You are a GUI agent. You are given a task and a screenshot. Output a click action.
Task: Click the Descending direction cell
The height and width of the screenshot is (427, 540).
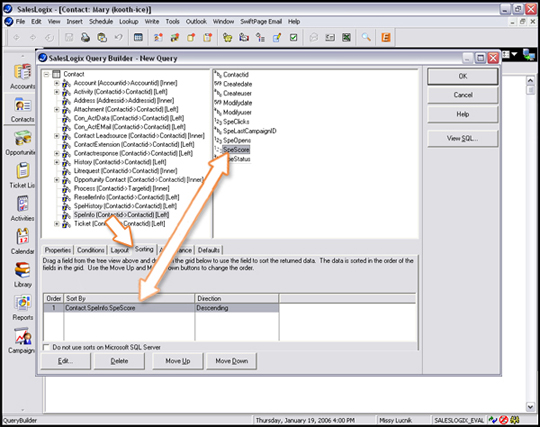click(237, 308)
